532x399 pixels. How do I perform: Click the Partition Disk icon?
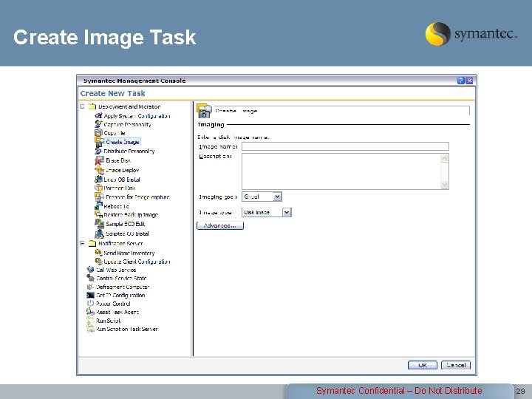(98, 188)
